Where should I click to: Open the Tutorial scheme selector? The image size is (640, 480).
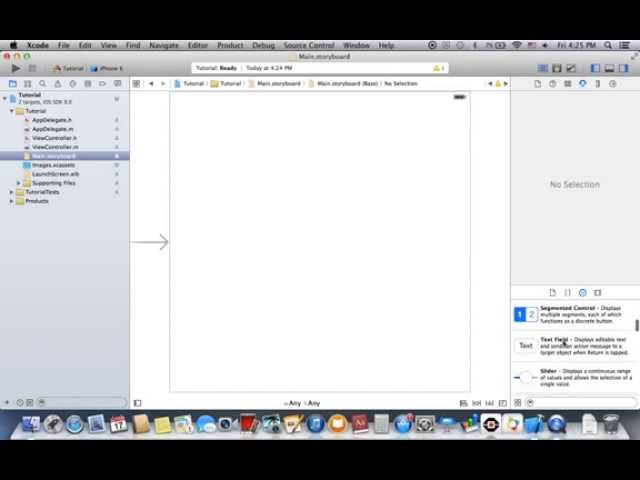69,68
